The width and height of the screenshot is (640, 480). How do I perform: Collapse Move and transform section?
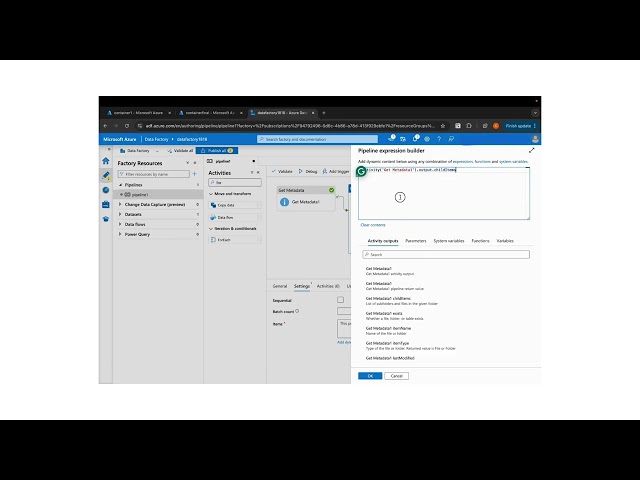tap(211, 194)
